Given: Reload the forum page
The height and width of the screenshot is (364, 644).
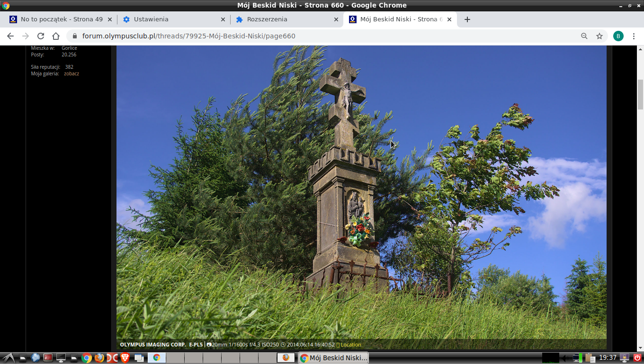Looking at the screenshot, I should [x=41, y=36].
